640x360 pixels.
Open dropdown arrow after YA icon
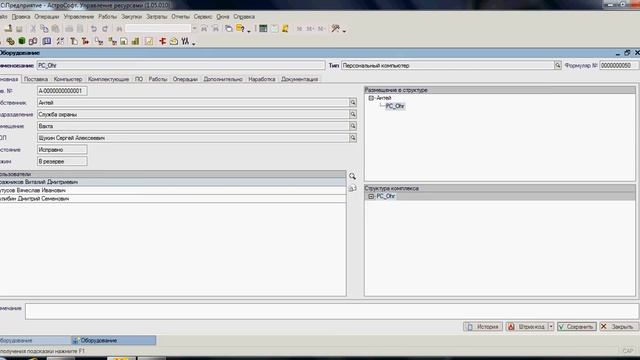point(193,43)
